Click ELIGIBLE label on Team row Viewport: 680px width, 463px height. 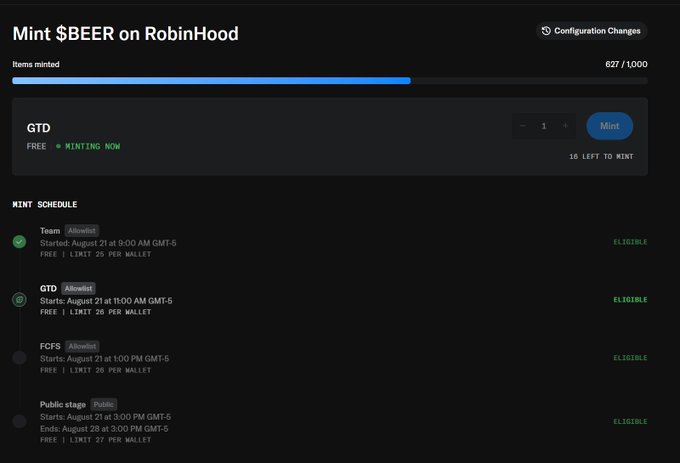point(630,242)
